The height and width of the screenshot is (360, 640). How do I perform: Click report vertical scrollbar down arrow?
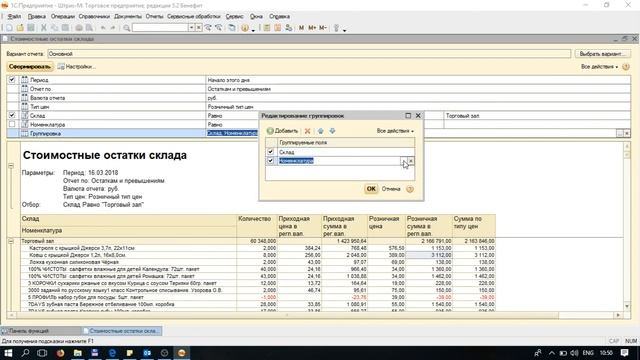pos(627,307)
